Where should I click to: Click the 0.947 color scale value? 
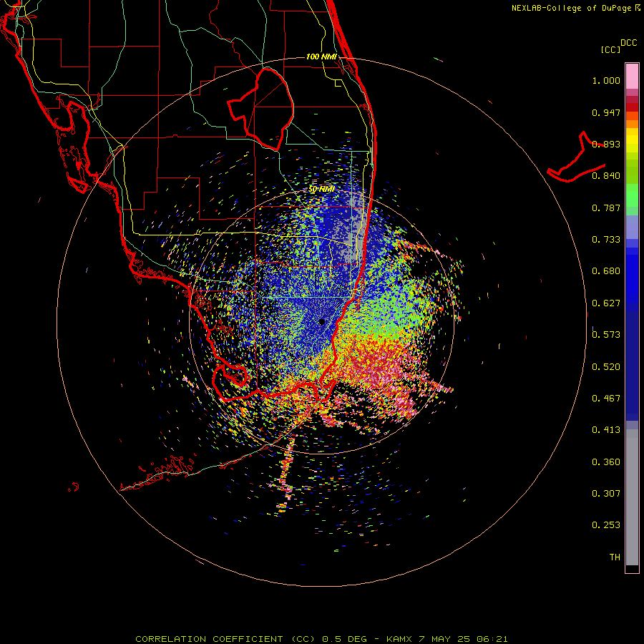pyautogui.click(x=606, y=112)
